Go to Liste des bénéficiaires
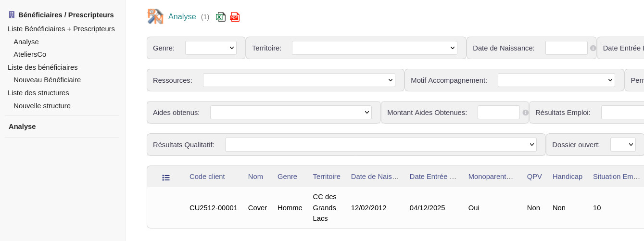This screenshot has height=241, width=644. [43, 67]
